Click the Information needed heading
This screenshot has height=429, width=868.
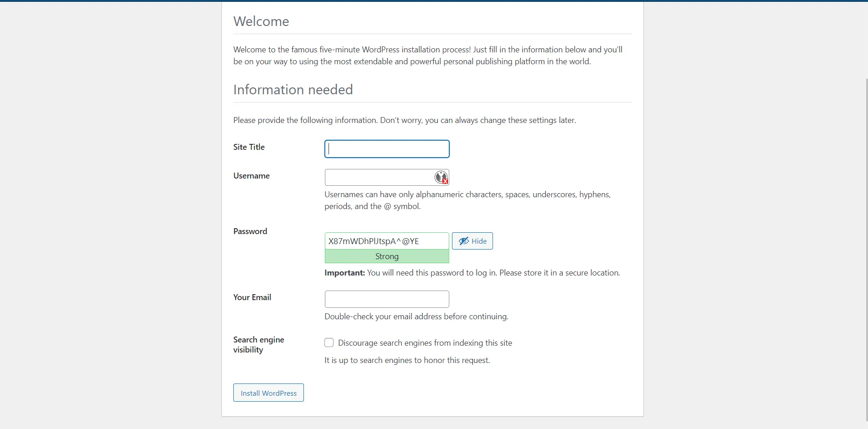tap(293, 90)
